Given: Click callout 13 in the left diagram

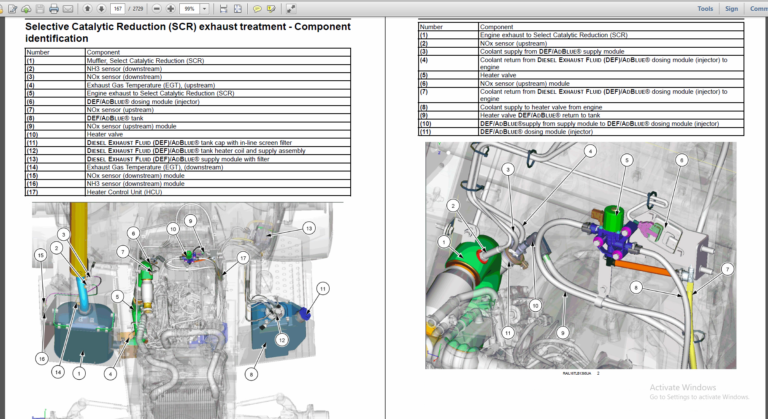Looking at the screenshot, I should (x=309, y=228).
